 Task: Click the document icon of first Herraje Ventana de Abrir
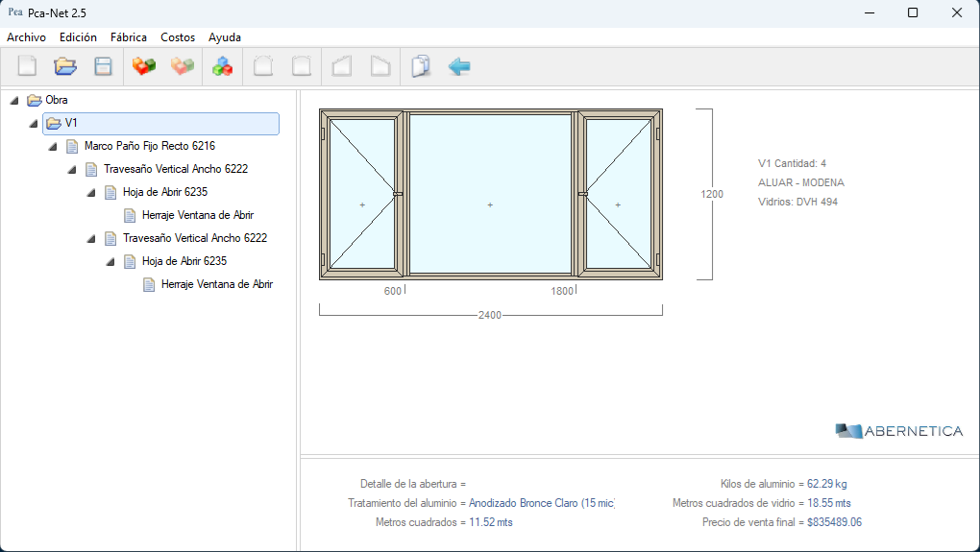click(x=130, y=215)
